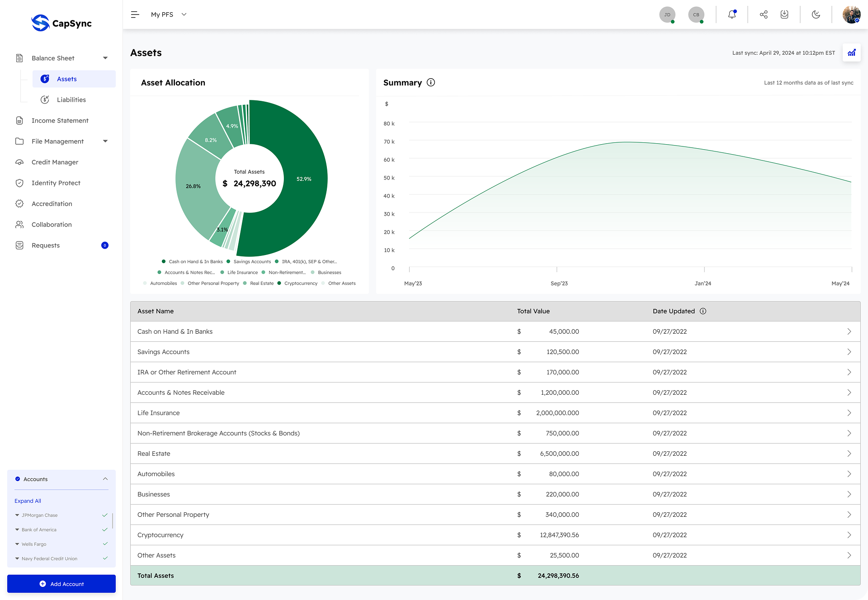This screenshot has height=600, width=868.
Task: Click the Expand All link
Action: (28, 501)
